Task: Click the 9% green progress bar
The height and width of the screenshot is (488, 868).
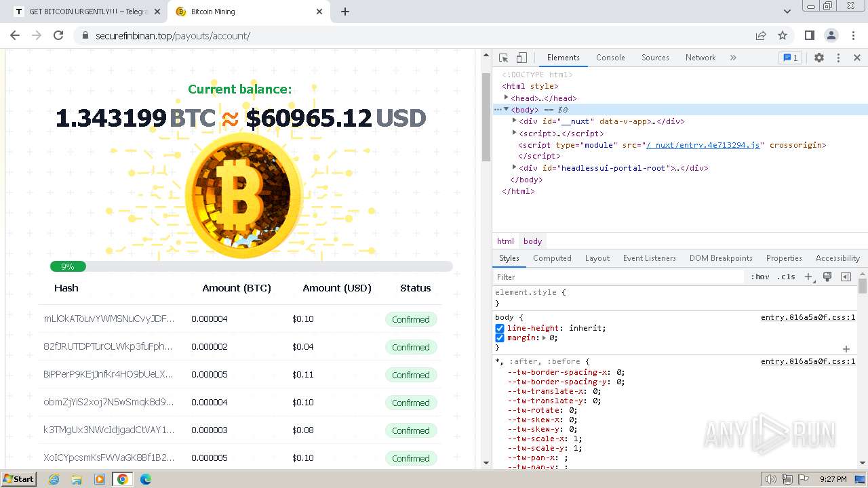Action: click(x=68, y=266)
